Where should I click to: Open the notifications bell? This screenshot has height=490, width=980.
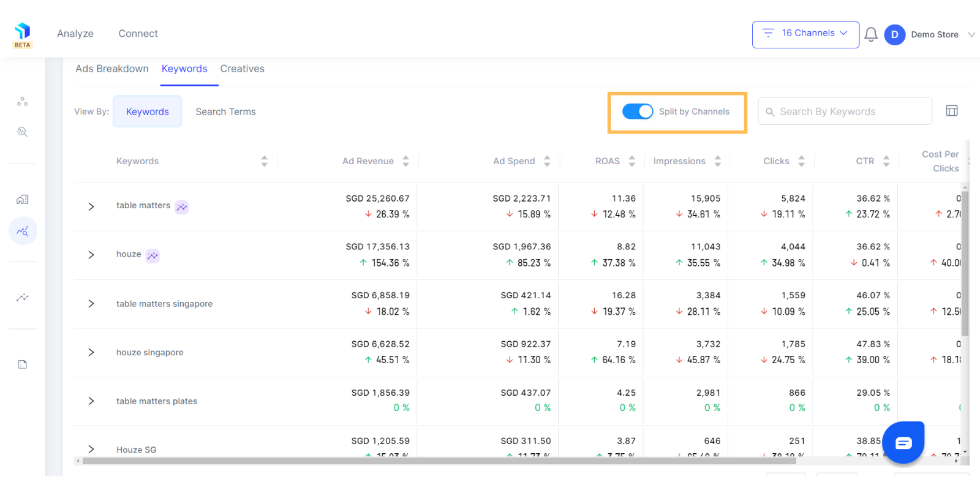[870, 34]
